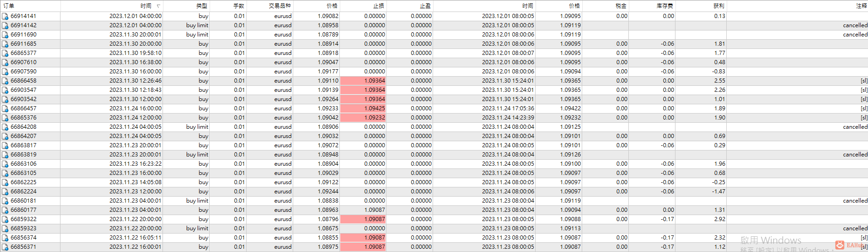Choose the icon next to order 66863819

click(5, 155)
